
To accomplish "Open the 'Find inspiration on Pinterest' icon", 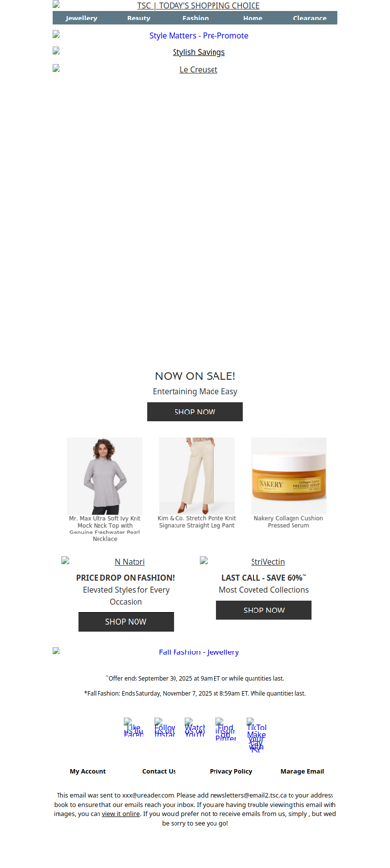I will click(225, 729).
